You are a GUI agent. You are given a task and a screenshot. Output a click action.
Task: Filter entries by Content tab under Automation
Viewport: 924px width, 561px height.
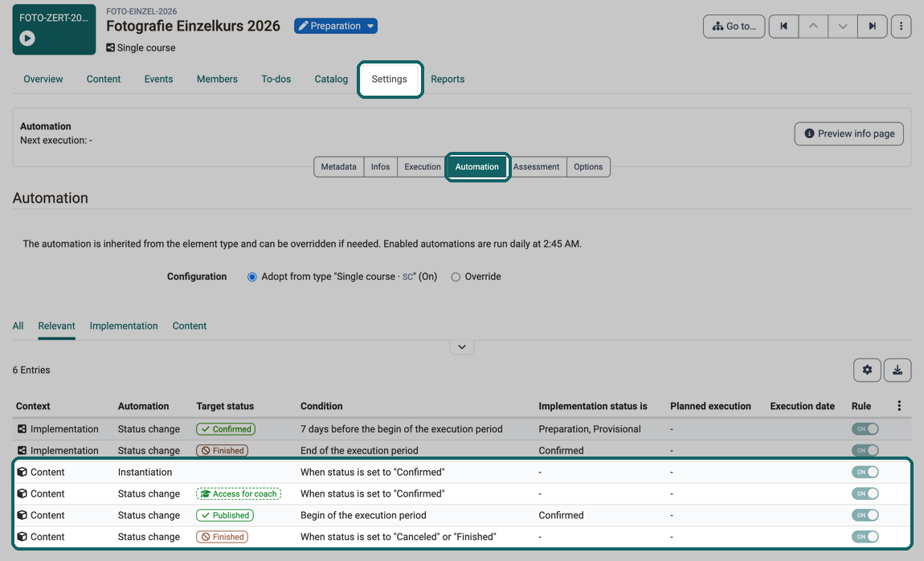point(189,326)
